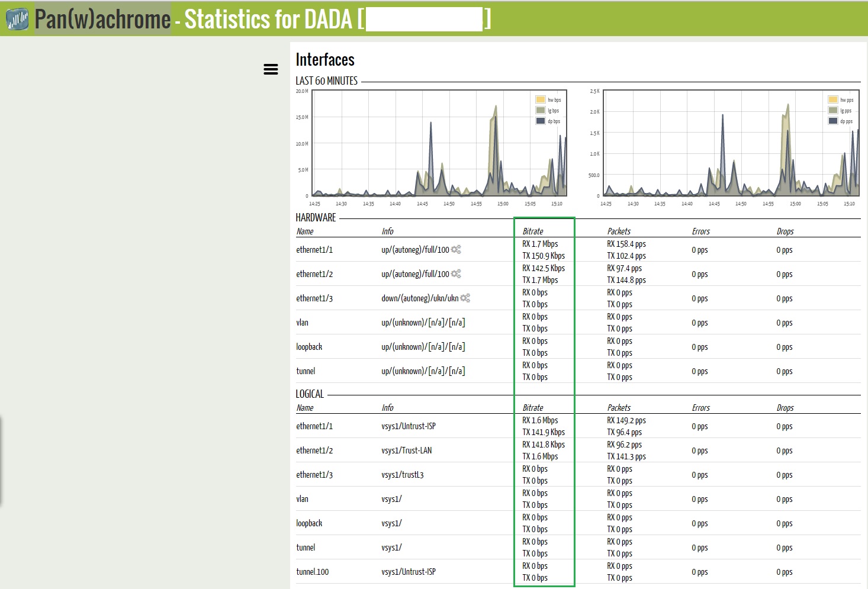Image resolution: width=868 pixels, height=589 pixels.
Task: Select hardware ethernet1/2 name cell
Action: [314, 274]
